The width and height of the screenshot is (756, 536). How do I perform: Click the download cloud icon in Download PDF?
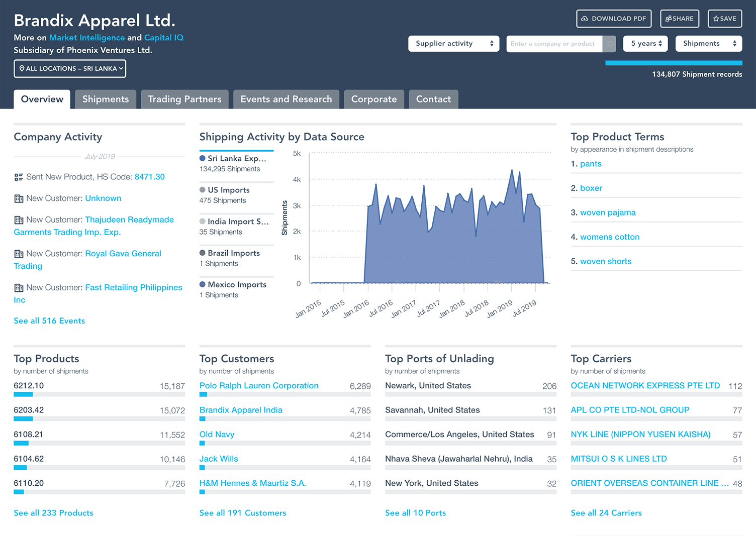pos(585,19)
